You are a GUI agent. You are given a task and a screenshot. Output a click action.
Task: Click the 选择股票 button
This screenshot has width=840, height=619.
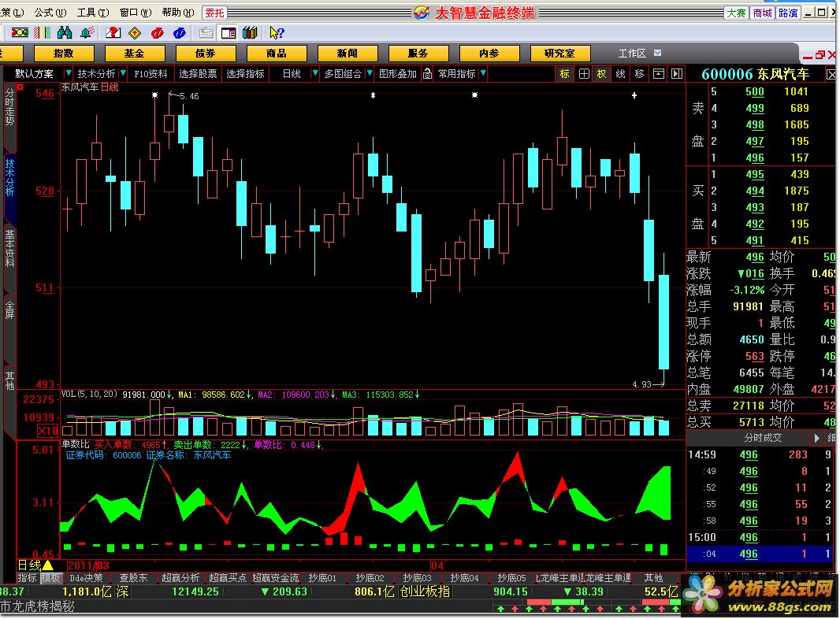pyautogui.click(x=198, y=74)
